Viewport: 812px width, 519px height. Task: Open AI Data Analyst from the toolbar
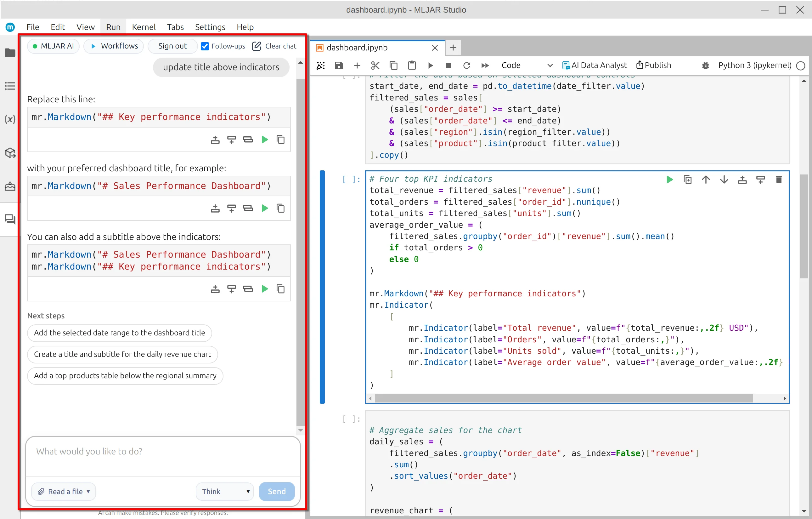pos(595,66)
